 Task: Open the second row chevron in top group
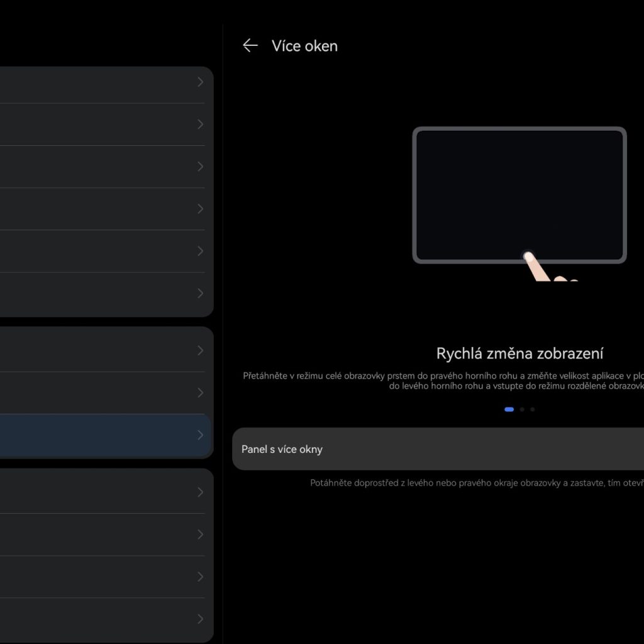pos(200,125)
